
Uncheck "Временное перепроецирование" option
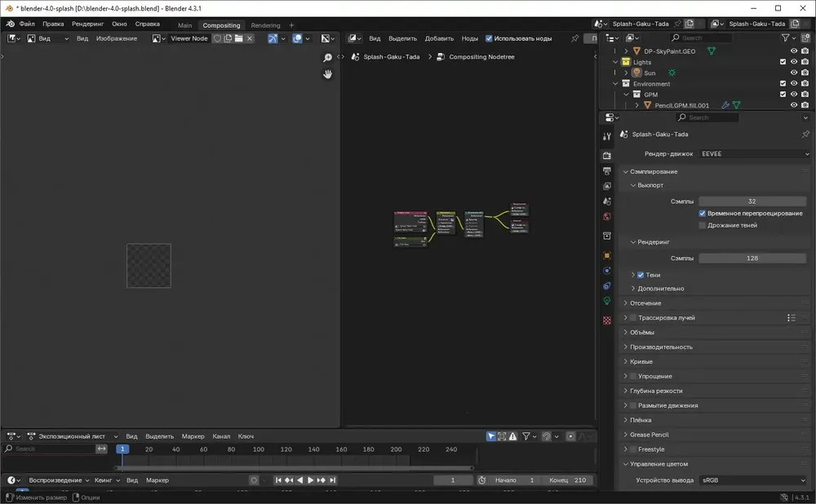pyautogui.click(x=703, y=213)
